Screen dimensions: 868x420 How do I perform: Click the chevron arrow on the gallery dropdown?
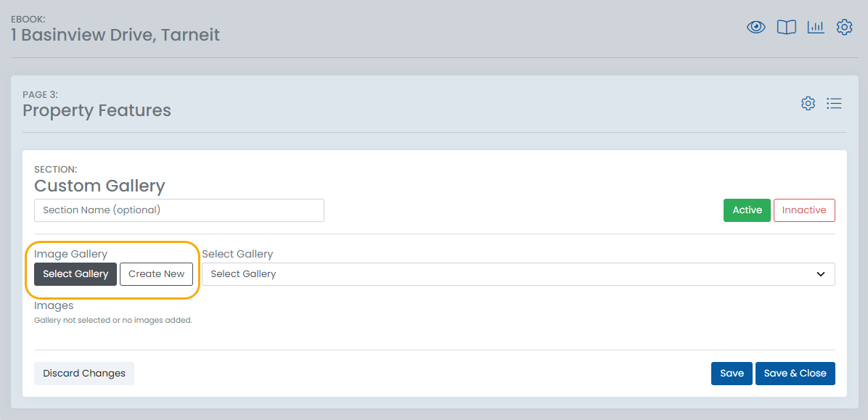point(821,274)
